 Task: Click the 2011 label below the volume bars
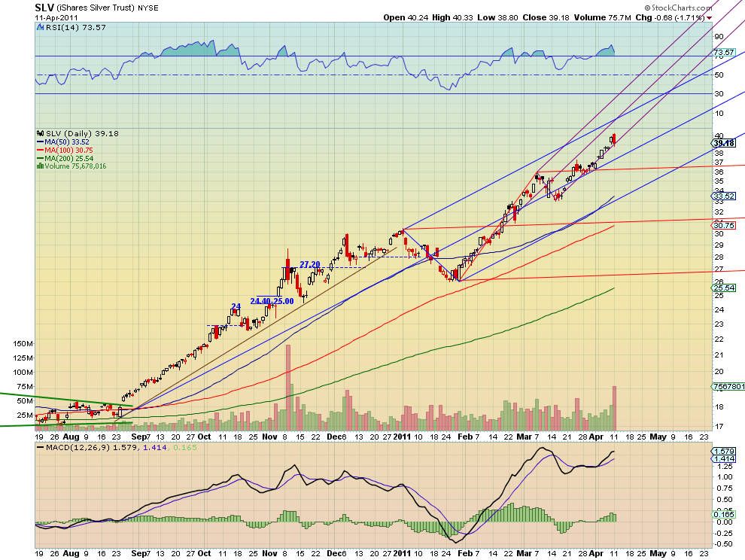coord(402,437)
